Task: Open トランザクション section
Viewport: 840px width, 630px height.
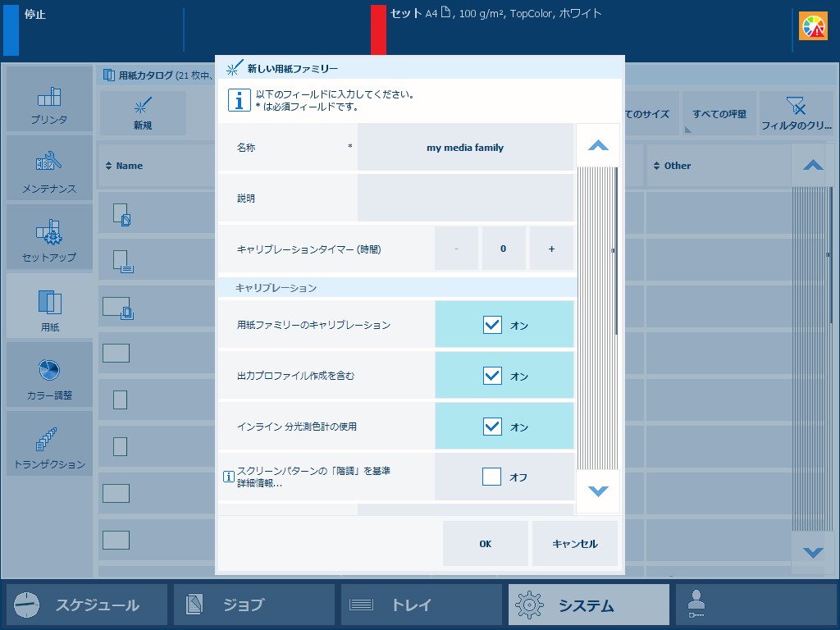Action: click(49, 444)
